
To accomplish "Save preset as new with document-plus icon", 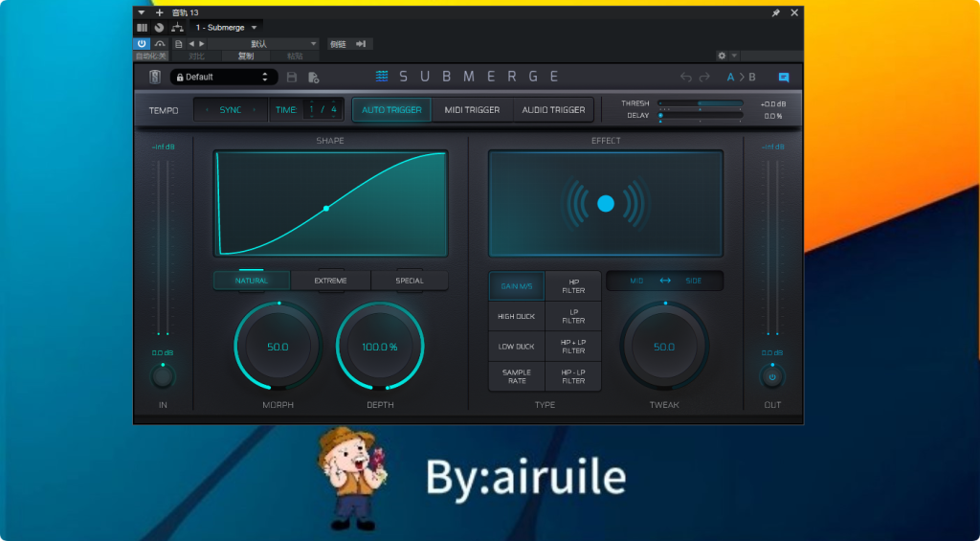I will click(314, 78).
